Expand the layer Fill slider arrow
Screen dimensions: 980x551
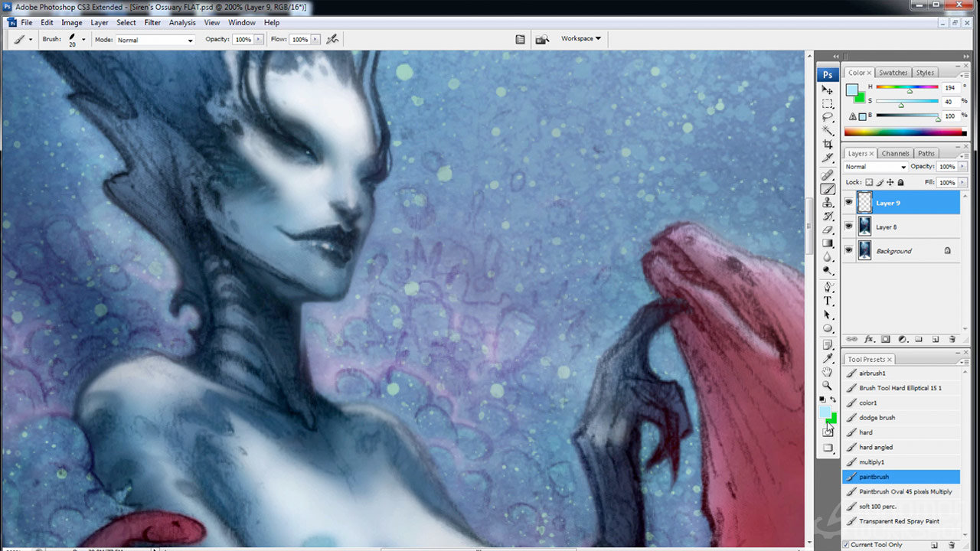tap(962, 183)
